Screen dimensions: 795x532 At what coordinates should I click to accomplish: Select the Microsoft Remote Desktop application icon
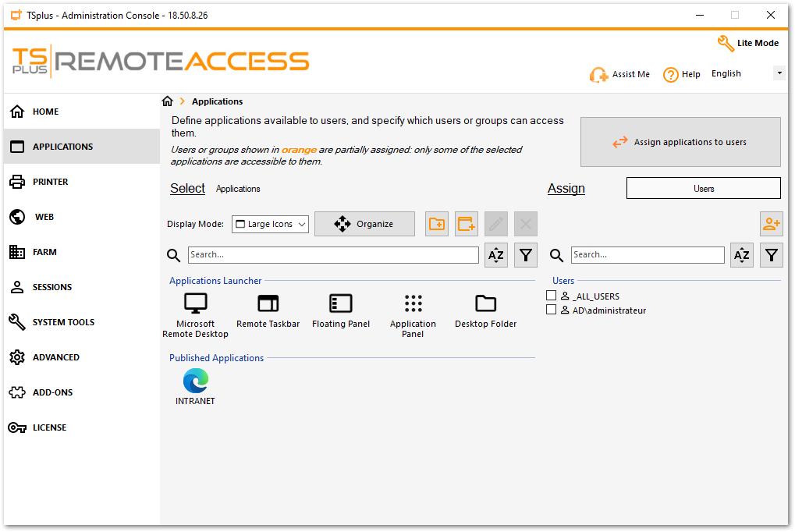tap(194, 304)
